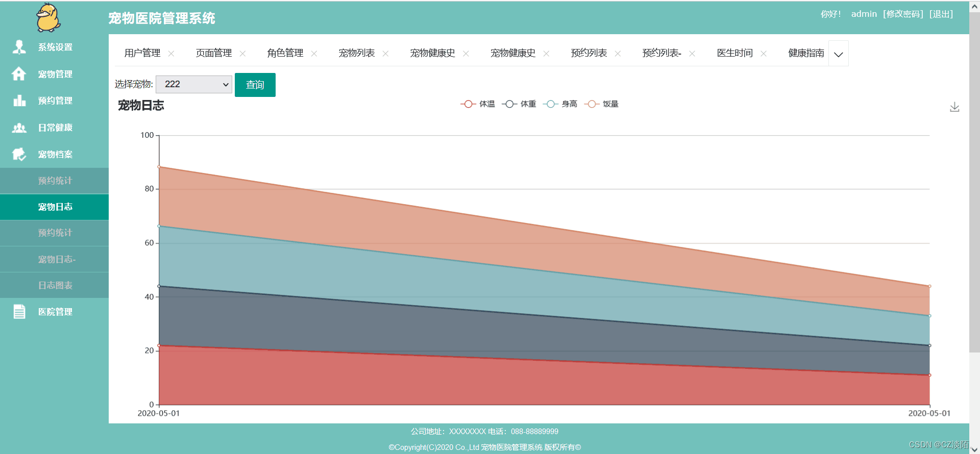The image size is (980, 454).
Task: Close the 医生时间 tab
Action: (x=763, y=54)
